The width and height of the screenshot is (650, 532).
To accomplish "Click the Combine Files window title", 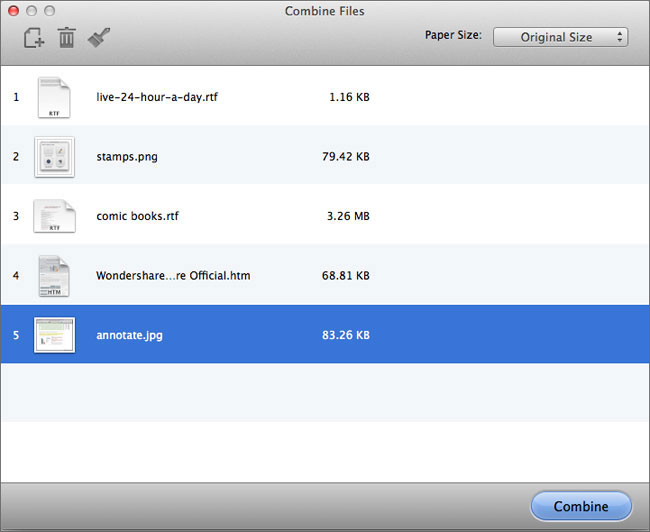I will pyautogui.click(x=325, y=11).
